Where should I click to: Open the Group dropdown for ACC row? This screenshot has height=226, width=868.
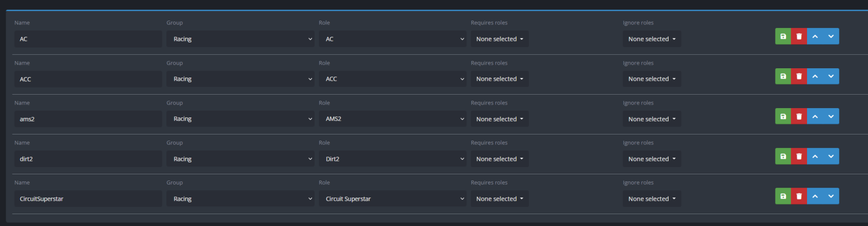tap(240, 79)
